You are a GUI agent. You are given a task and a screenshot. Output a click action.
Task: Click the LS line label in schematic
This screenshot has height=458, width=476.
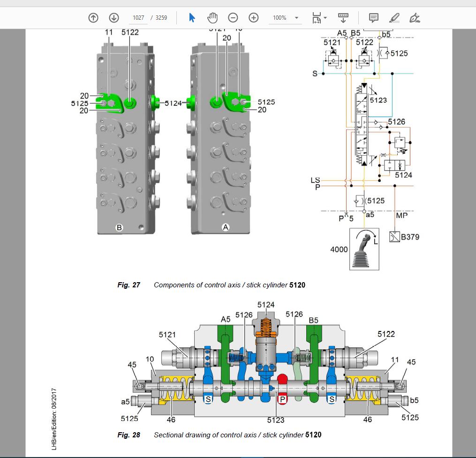315,180
